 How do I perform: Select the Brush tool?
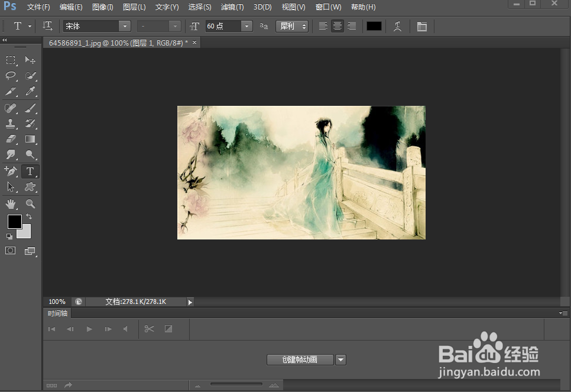coord(30,108)
